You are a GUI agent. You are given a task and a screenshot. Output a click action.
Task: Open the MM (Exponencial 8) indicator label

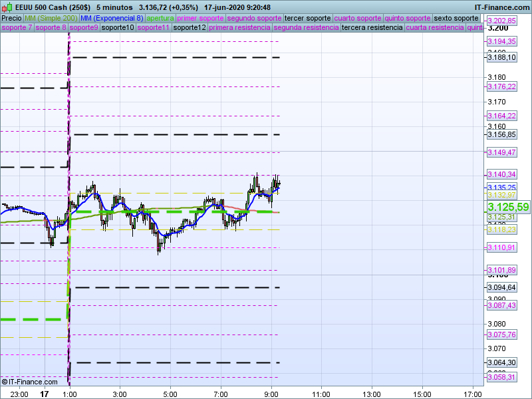coord(112,19)
